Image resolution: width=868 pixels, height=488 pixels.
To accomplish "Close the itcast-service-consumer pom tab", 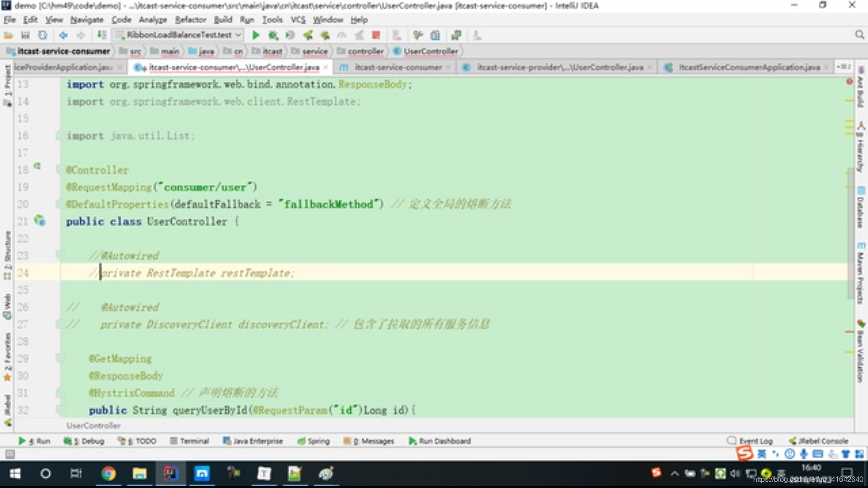I will 448,67.
